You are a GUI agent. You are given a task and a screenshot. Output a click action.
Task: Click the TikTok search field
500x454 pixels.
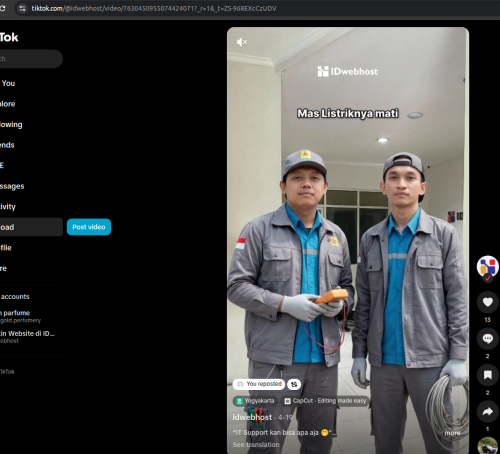click(30, 59)
